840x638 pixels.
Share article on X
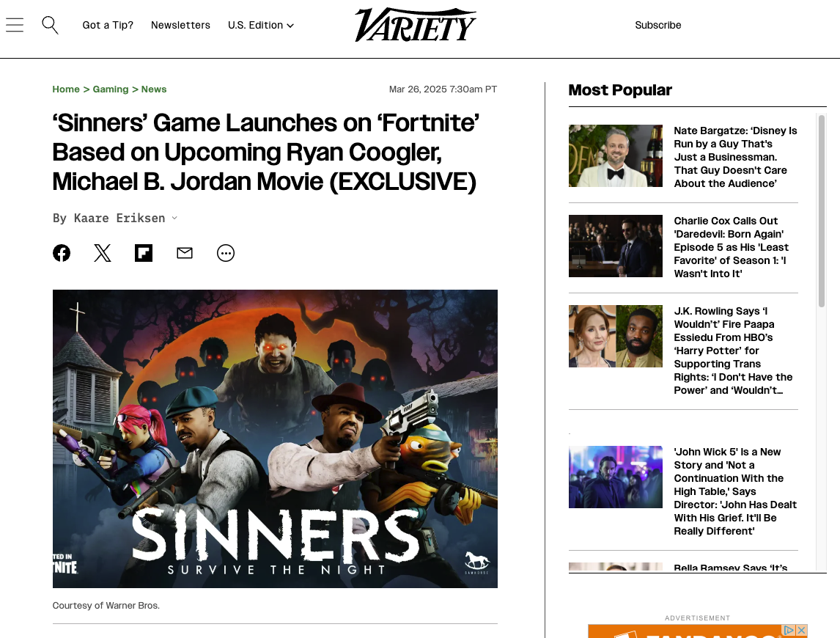pos(103,253)
